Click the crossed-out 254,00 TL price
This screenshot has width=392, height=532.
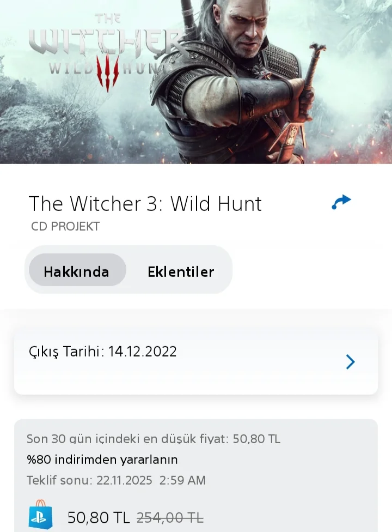(170, 518)
